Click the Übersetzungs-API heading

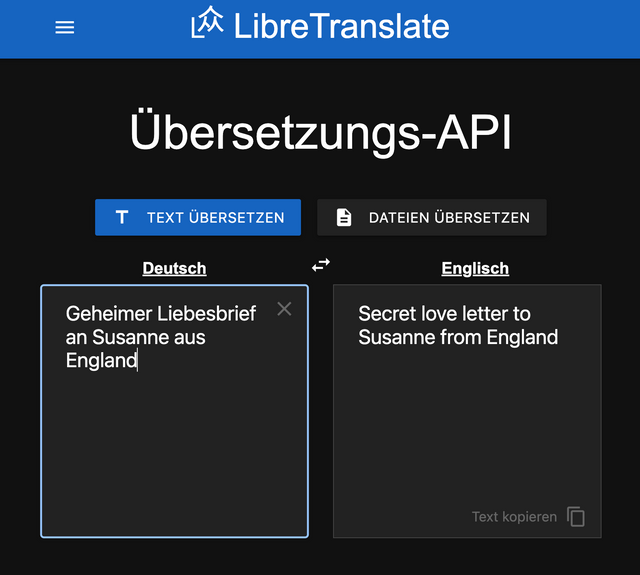(320, 133)
